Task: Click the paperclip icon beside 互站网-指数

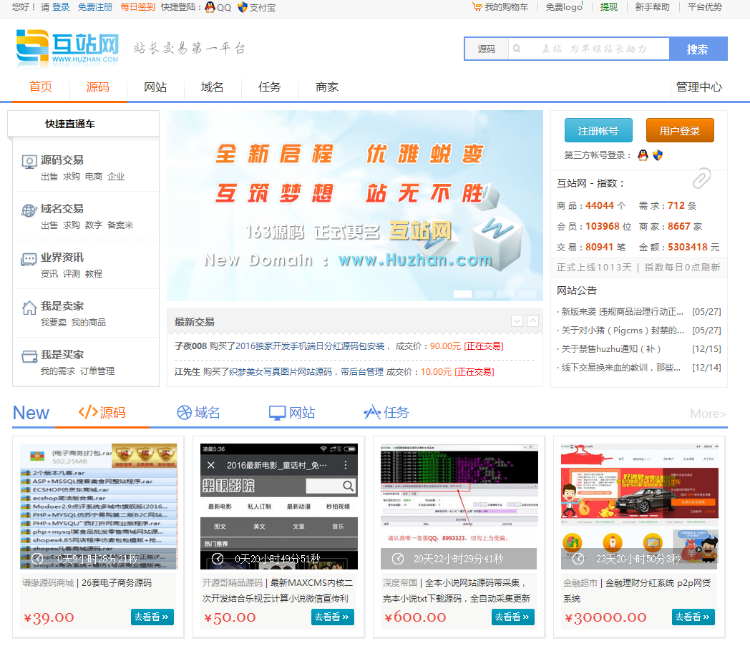Action: pos(702,178)
